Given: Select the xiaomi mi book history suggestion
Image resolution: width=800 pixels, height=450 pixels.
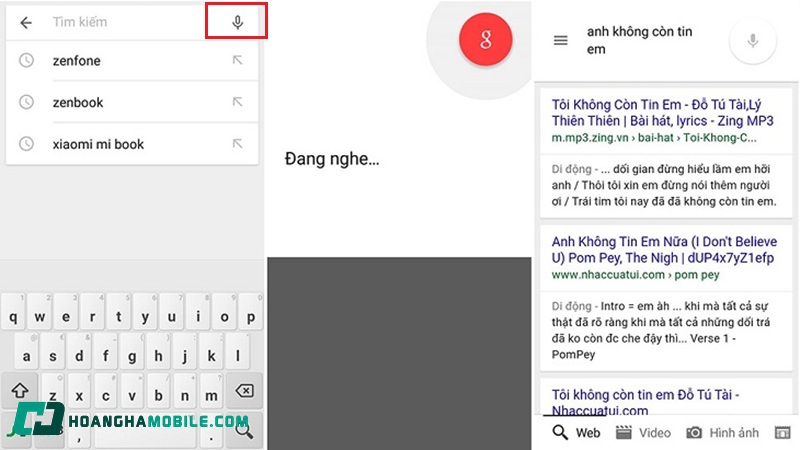Looking at the screenshot, I should click(x=132, y=144).
